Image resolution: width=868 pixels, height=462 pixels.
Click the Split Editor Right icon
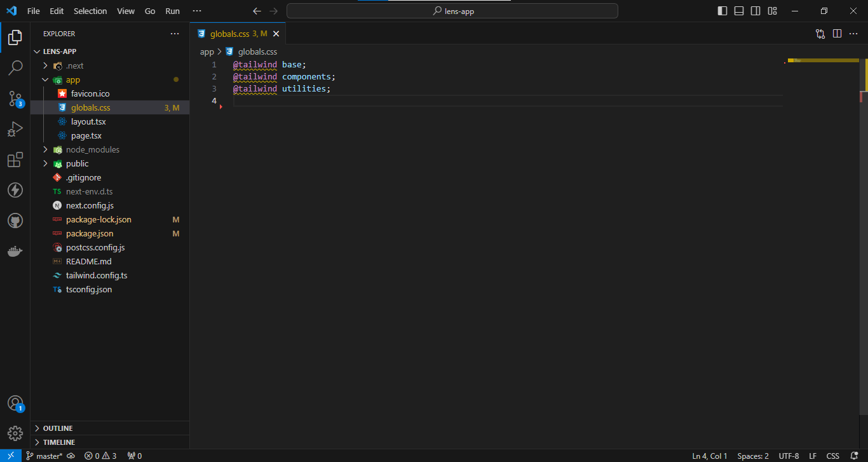[837, 34]
